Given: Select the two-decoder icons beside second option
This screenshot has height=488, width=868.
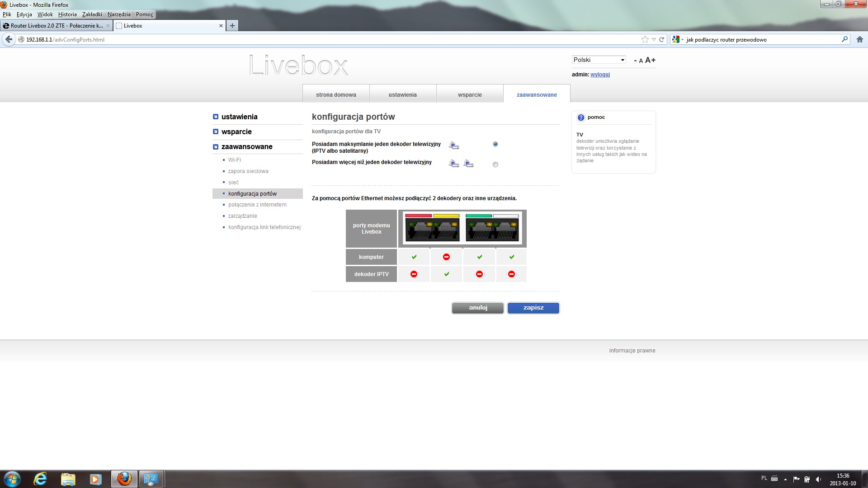Looking at the screenshot, I should (x=460, y=164).
